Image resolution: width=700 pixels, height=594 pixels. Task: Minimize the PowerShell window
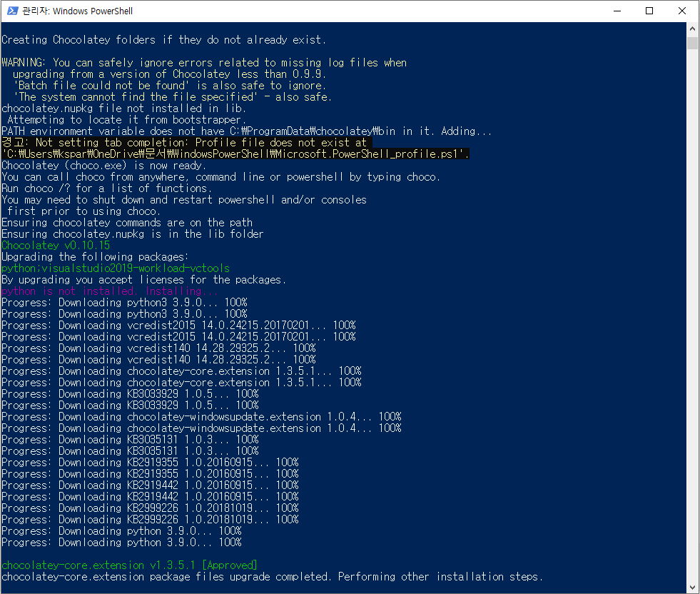tap(617, 11)
